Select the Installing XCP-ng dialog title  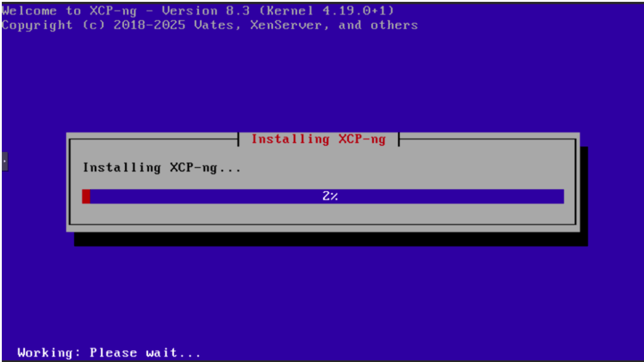tap(318, 139)
